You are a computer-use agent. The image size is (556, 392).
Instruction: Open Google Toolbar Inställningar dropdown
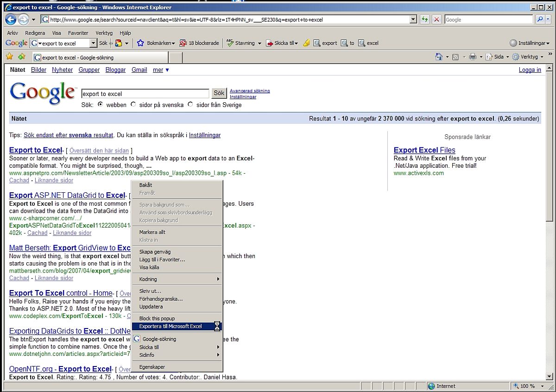[530, 43]
